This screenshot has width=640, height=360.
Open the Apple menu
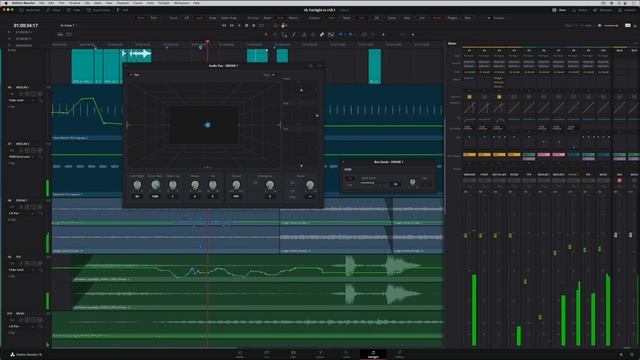6,3
